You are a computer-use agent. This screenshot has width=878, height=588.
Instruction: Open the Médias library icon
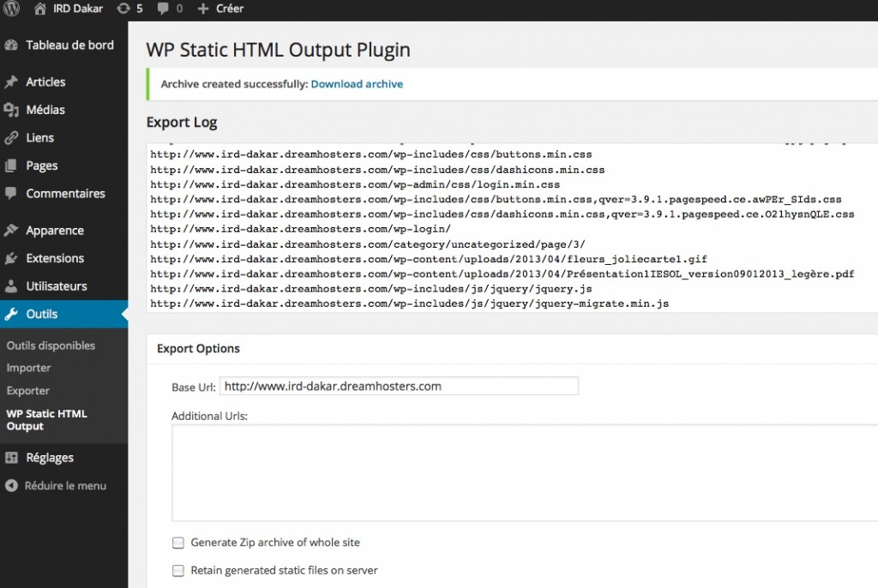pos(11,110)
